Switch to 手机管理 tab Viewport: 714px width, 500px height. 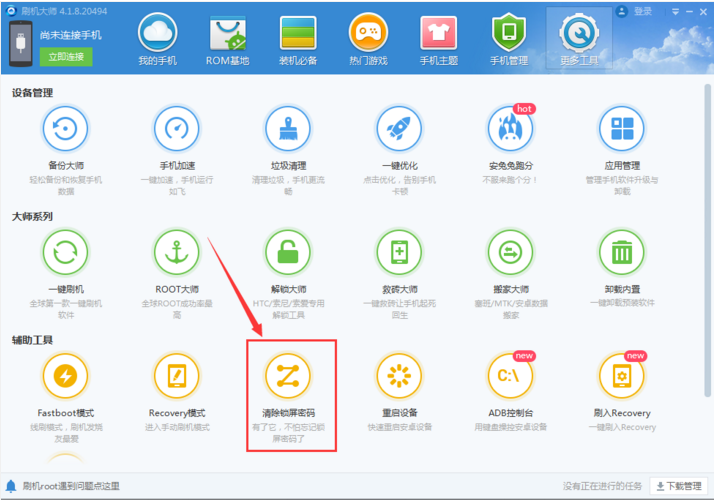click(509, 40)
